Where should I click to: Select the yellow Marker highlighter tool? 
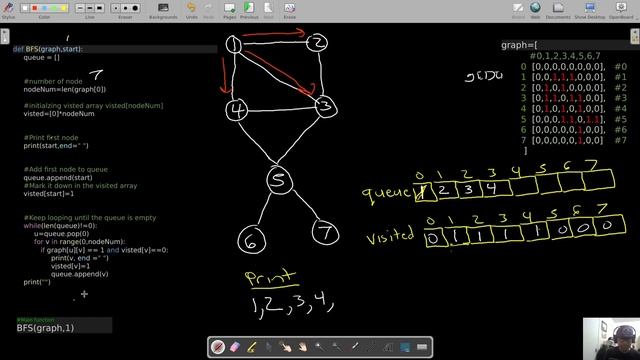[251, 347]
